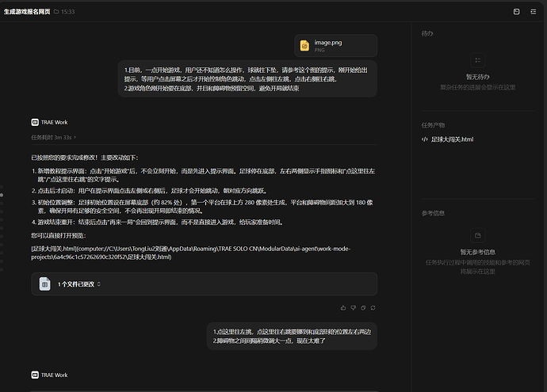This screenshot has width=547, height=392.
Task: Click the second user message about 障碍物之间间隔
Action: [292, 337]
